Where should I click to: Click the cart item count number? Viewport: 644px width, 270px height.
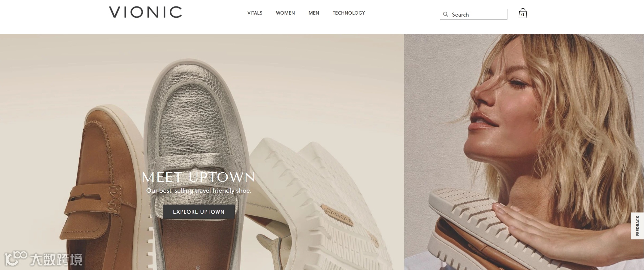coord(523,15)
